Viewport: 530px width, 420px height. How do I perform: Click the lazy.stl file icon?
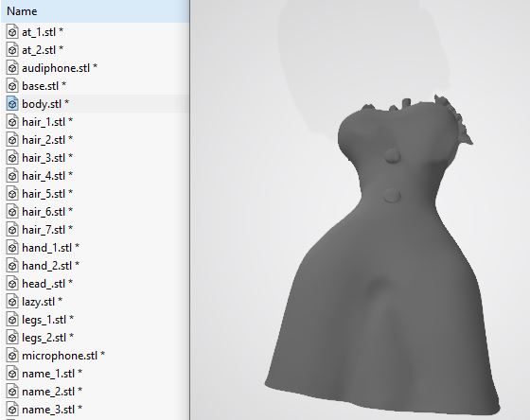(12, 302)
